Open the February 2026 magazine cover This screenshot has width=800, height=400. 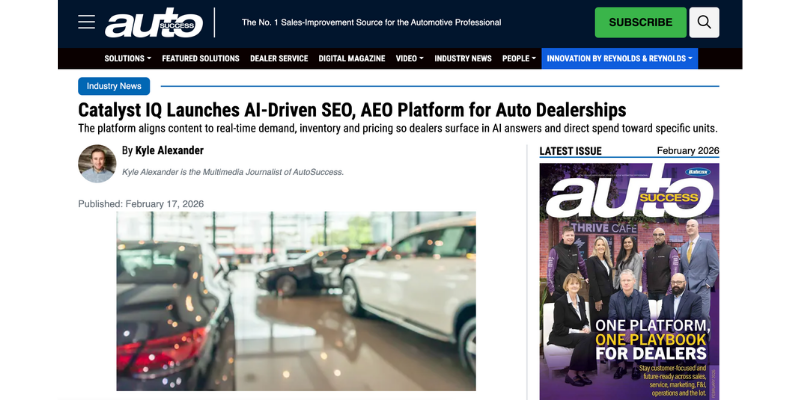[629, 282]
